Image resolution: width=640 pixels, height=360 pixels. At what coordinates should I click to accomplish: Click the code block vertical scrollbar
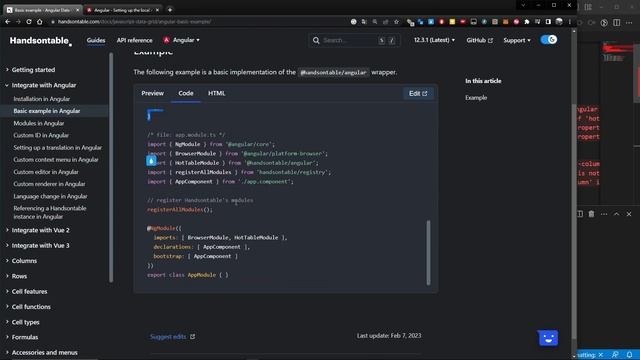coord(428,252)
